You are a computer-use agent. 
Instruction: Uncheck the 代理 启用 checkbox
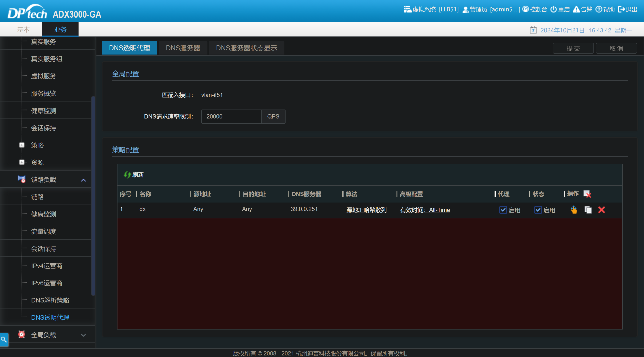click(503, 210)
